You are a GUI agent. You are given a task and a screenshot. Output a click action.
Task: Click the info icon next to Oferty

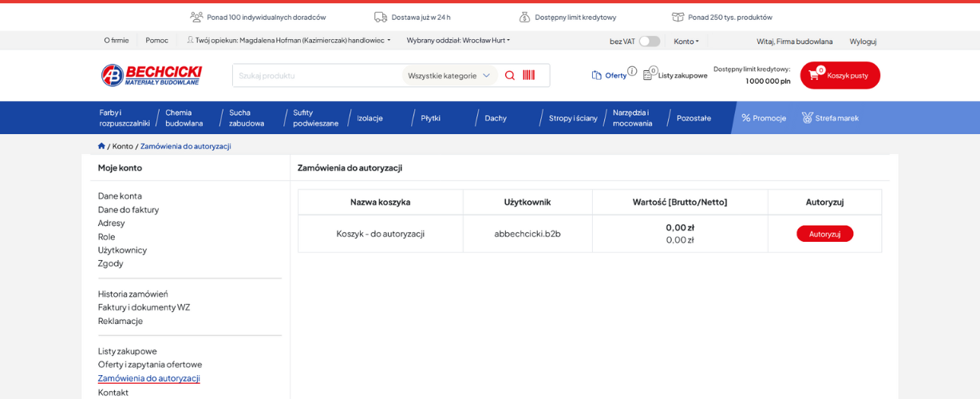click(x=632, y=71)
